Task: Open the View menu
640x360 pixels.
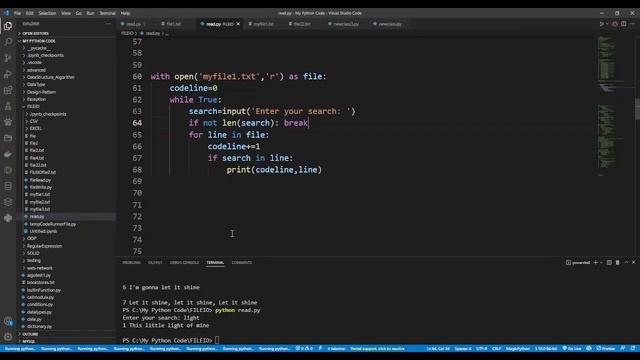Action: pyautogui.click(x=66, y=13)
